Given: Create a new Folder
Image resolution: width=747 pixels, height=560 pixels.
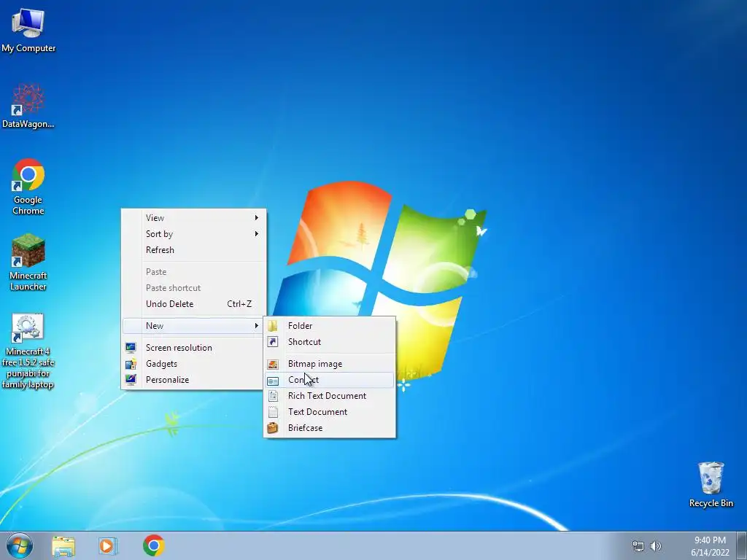Looking at the screenshot, I should click(x=329, y=326).
